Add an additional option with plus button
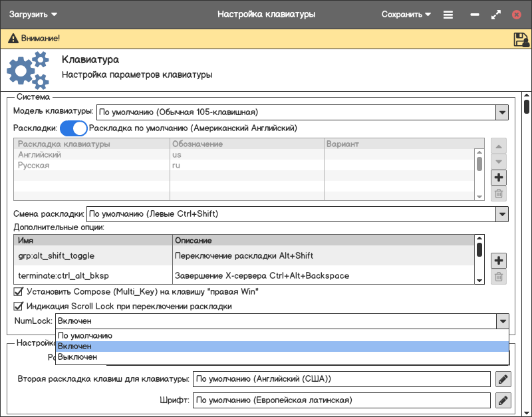The image size is (532, 417). (x=499, y=260)
